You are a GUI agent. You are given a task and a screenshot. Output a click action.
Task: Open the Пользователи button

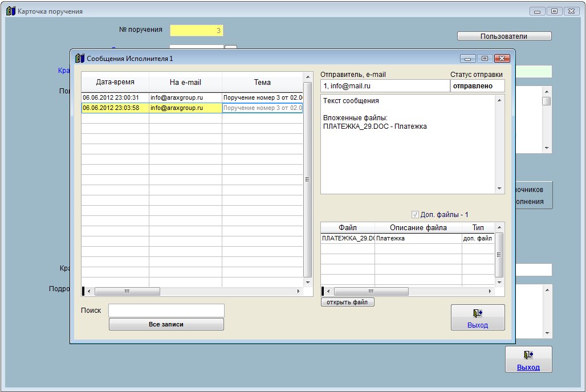(504, 36)
